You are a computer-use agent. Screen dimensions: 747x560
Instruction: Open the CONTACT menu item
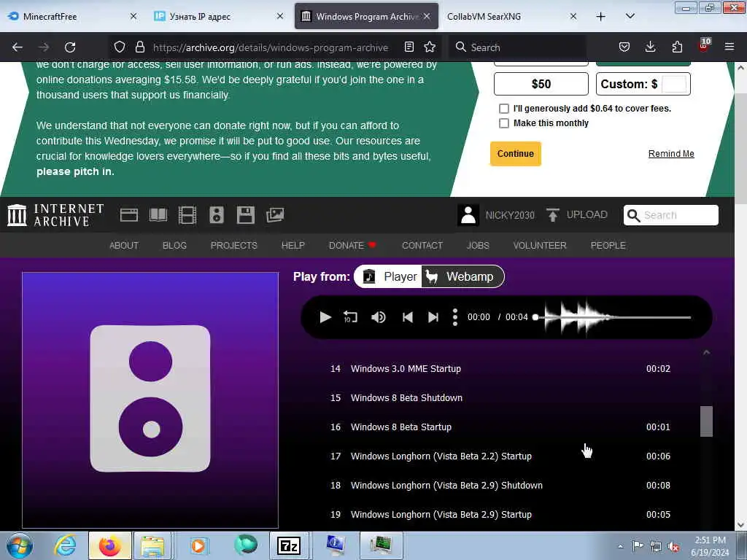click(422, 245)
